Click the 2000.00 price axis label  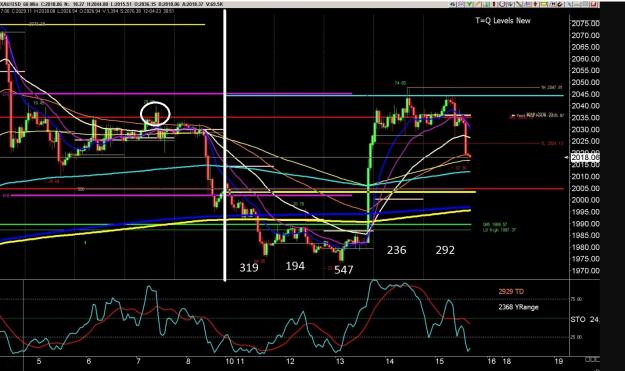[x=585, y=200]
